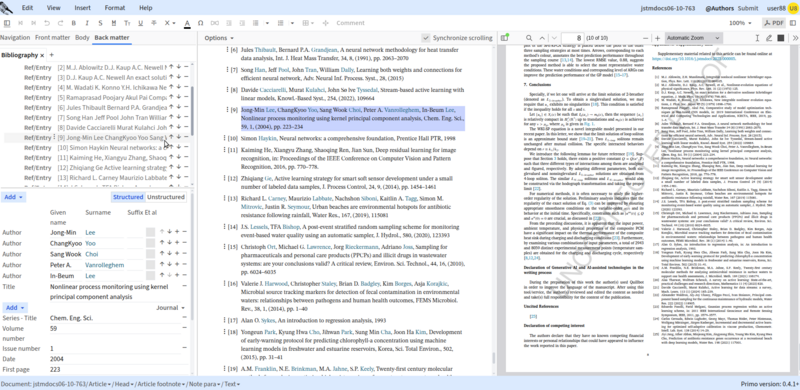Remove author In-Beum Lee with its minus

coord(184,276)
